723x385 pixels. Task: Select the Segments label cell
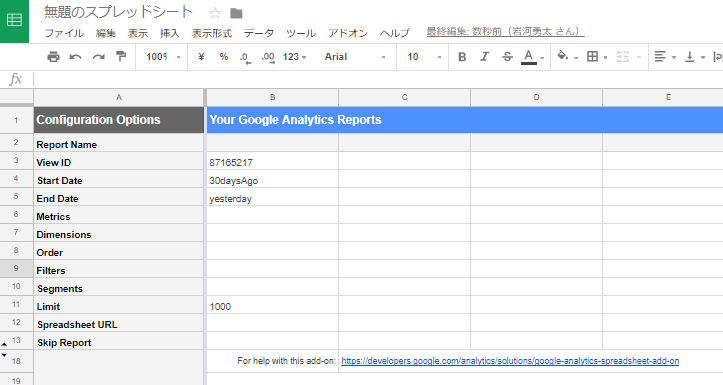tap(119, 288)
